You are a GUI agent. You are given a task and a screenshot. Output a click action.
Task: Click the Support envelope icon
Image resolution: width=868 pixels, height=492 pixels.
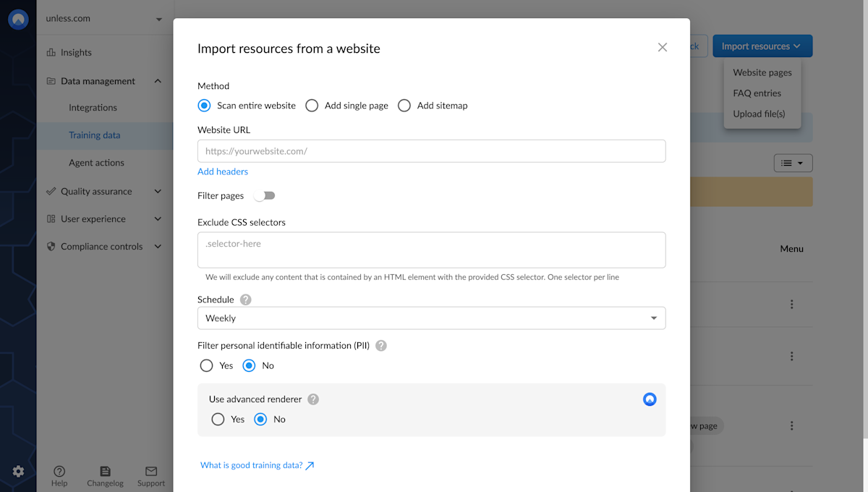tap(151, 471)
